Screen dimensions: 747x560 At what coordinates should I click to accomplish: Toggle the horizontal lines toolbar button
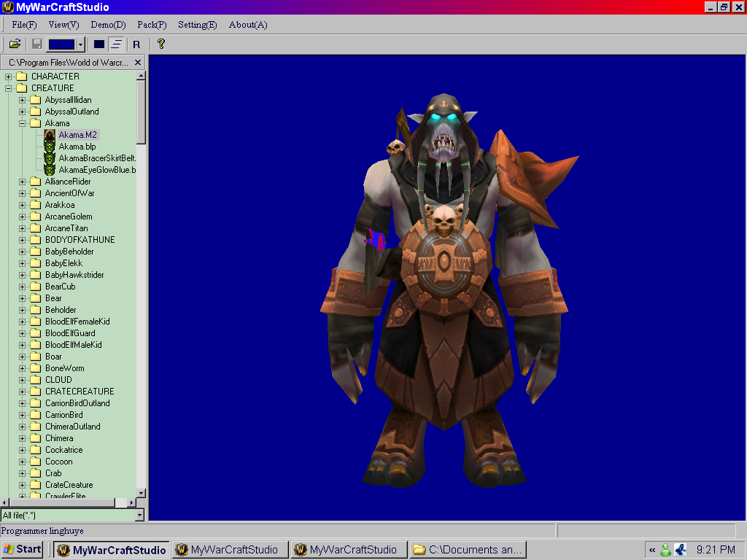(x=116, y=44)
